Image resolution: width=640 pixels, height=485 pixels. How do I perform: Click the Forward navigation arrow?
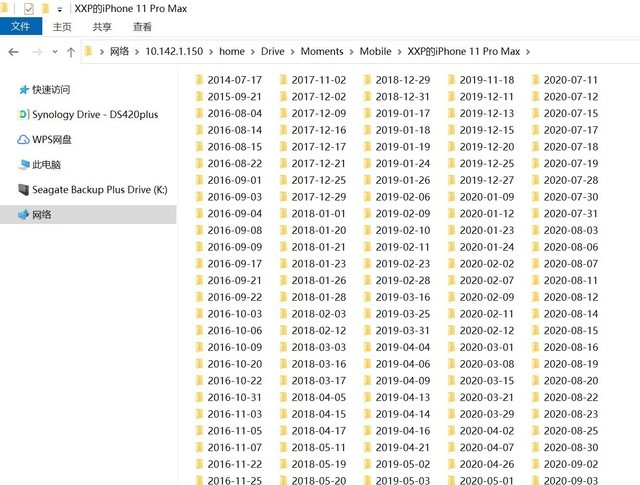tap(37, 52)
